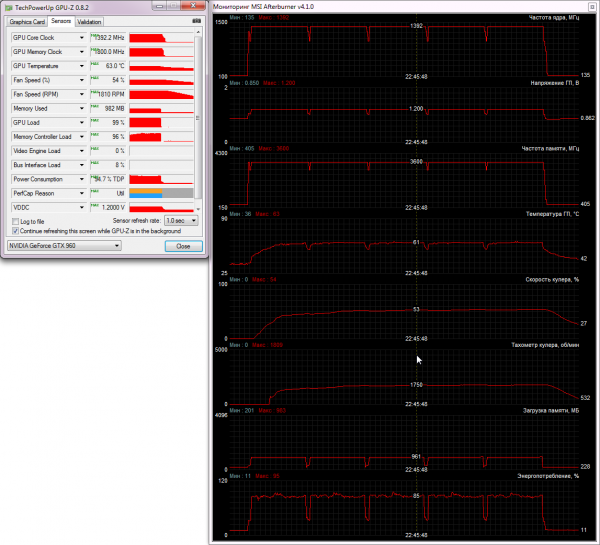Open the NVIDIA GeForce GTX 960 selector
The height and width of the screenshot is (545, 600).
(x=64, y=246)
